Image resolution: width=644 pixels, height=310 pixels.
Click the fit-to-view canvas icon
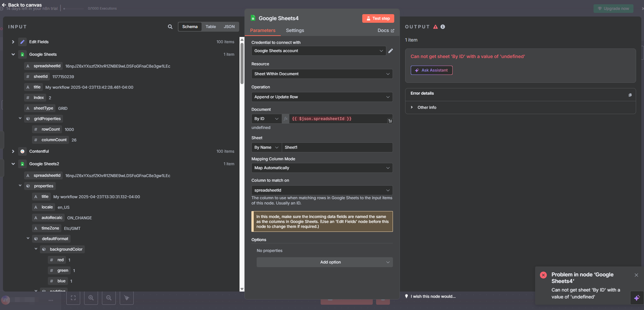coord(73,298)
